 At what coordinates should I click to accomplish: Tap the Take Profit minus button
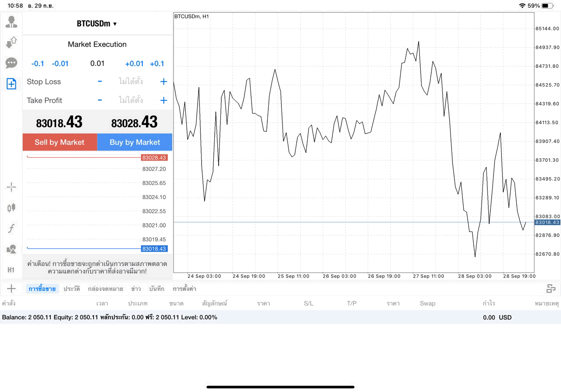click(x=100, y=100)
